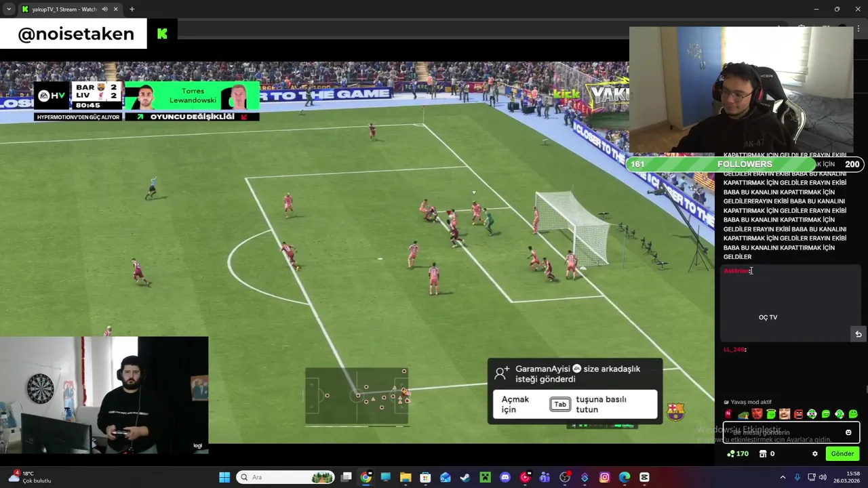This screenshot has height=488, width=868.
Task: Send the chat message with Gönder
Action: (842, 453)
